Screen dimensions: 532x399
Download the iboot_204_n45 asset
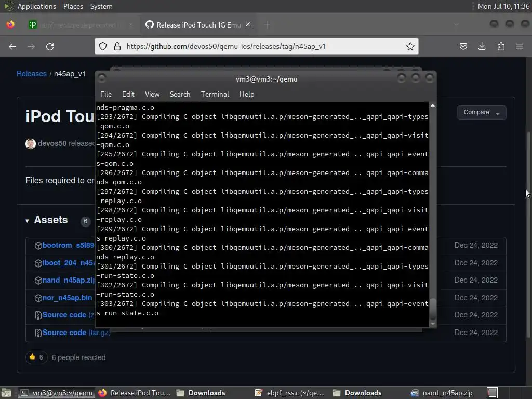click(68, 263)
